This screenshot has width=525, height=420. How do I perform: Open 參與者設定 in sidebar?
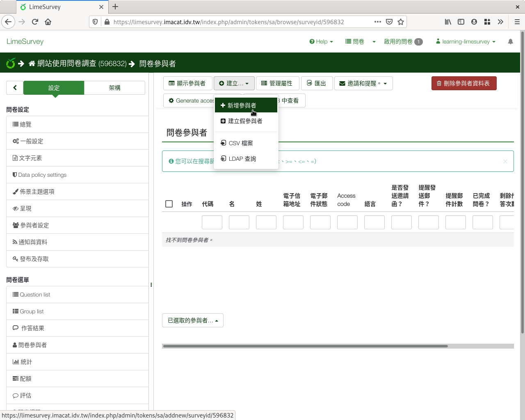78,225
